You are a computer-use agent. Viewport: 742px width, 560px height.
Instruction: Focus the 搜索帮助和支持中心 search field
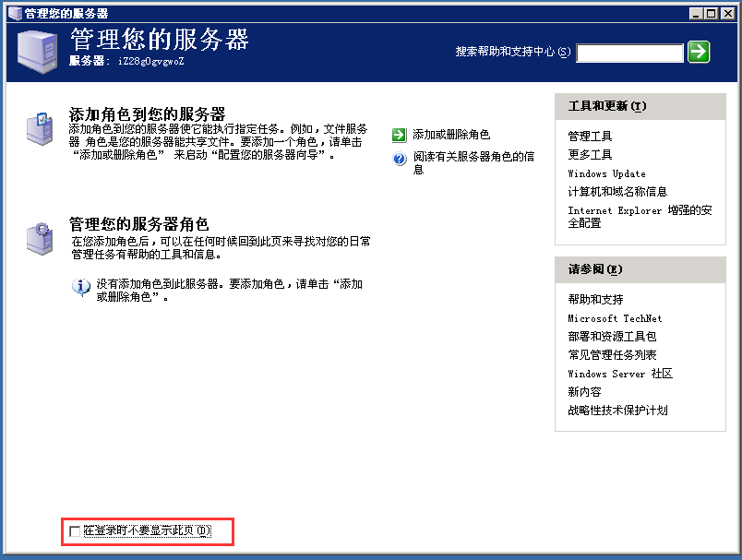(629, 54)
